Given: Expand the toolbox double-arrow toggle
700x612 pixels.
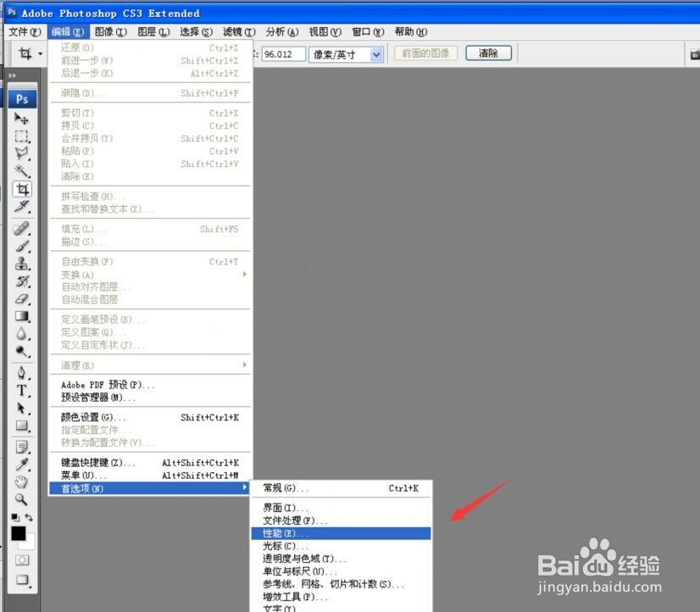Looking at the screenshot, I should click(13, 75).
